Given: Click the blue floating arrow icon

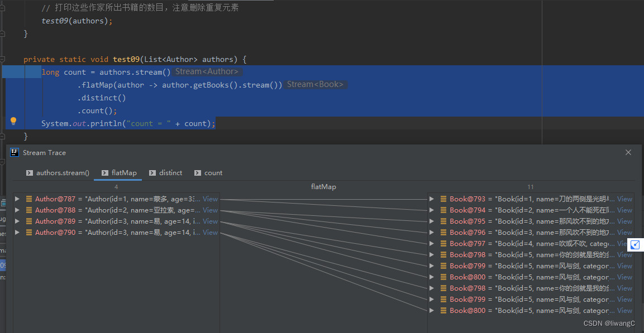Looking at the screenshot, I should click(635, 244).
